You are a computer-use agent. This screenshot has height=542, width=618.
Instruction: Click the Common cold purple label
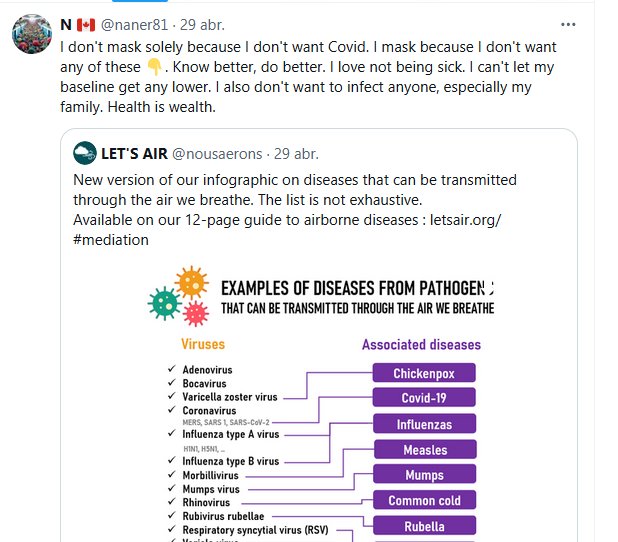pyautogui.click(x=424, y=500)
